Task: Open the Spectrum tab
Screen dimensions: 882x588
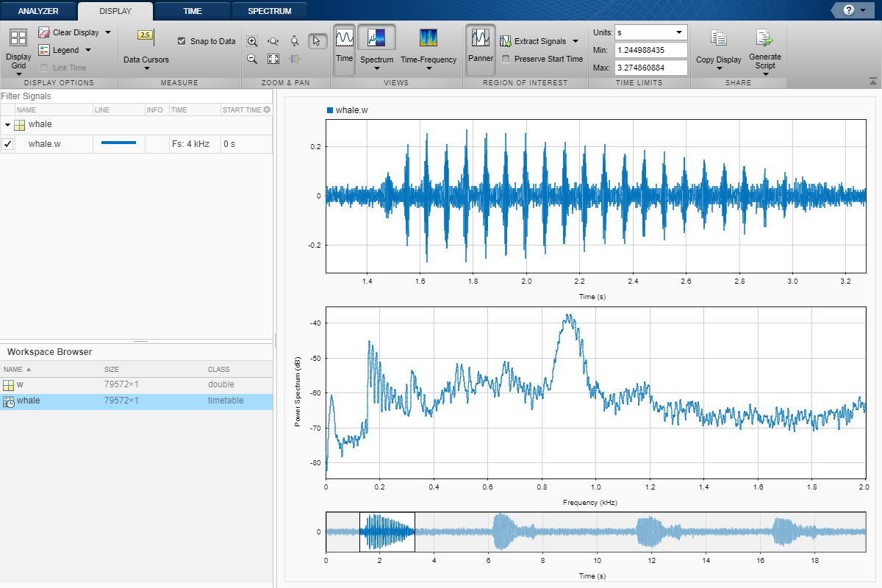Action: [269, 11]
